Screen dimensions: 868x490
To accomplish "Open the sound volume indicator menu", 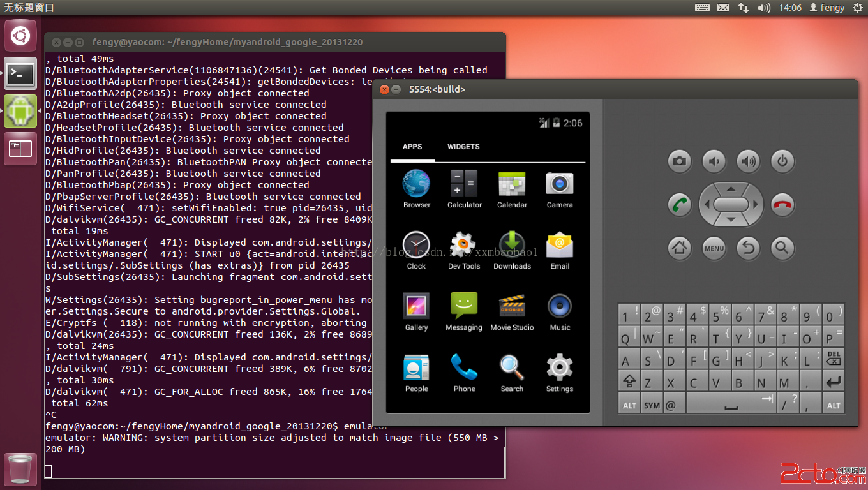I will (764, 8).
